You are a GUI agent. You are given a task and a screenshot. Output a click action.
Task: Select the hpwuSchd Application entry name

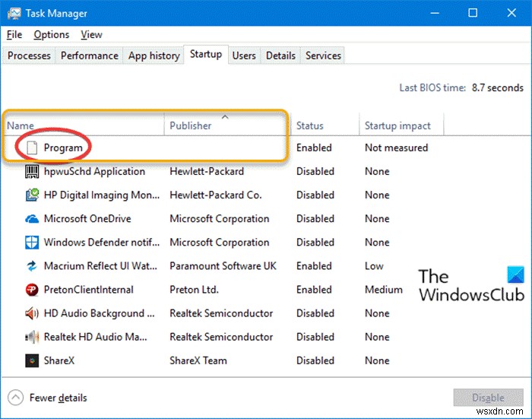[x=94, y=171]
